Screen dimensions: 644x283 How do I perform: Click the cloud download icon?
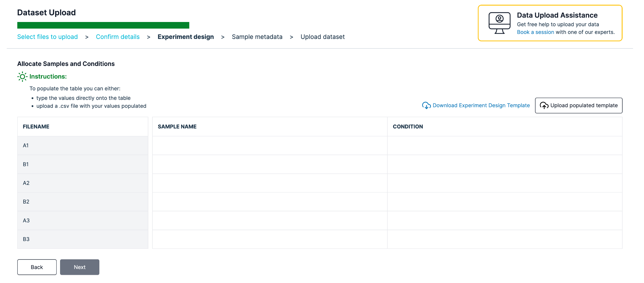426,106
